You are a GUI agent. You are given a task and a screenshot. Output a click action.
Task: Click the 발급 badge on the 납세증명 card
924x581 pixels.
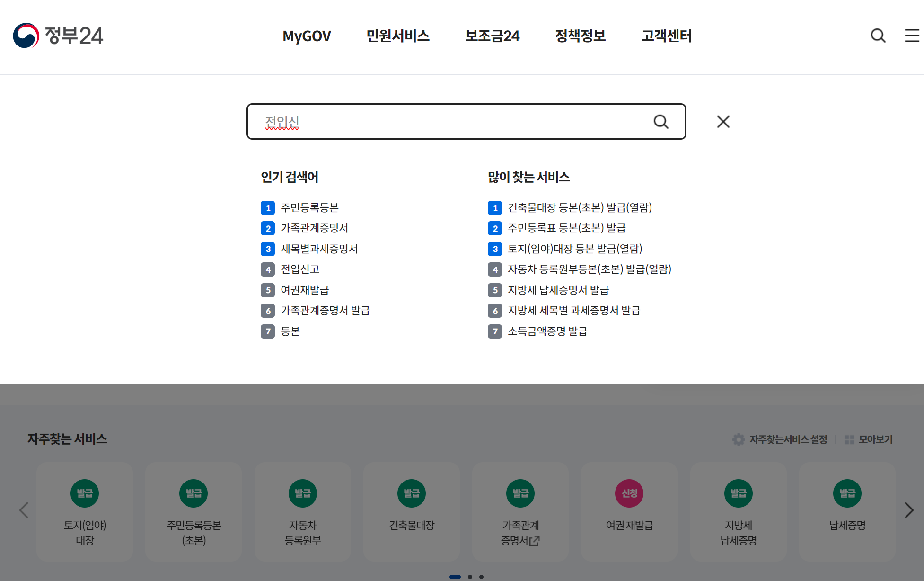click(847, 493)
